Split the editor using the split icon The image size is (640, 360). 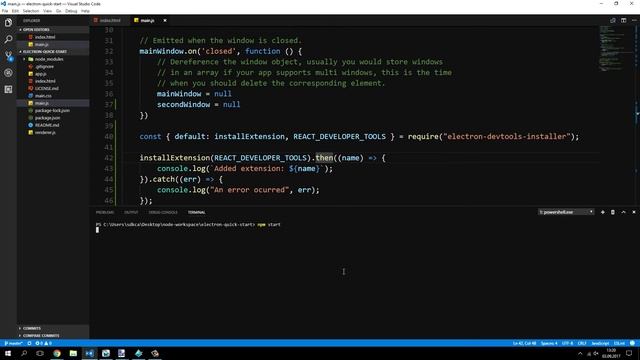(623, 20)
